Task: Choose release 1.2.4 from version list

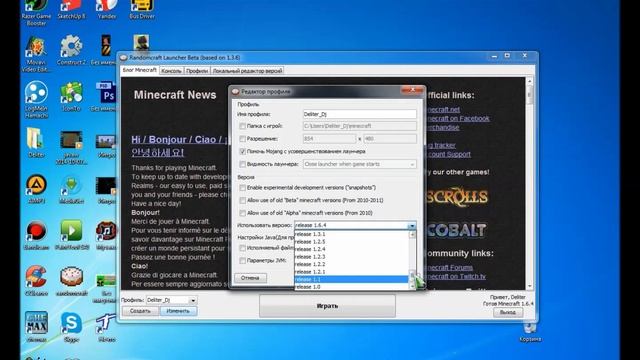Action: [351, 249]
